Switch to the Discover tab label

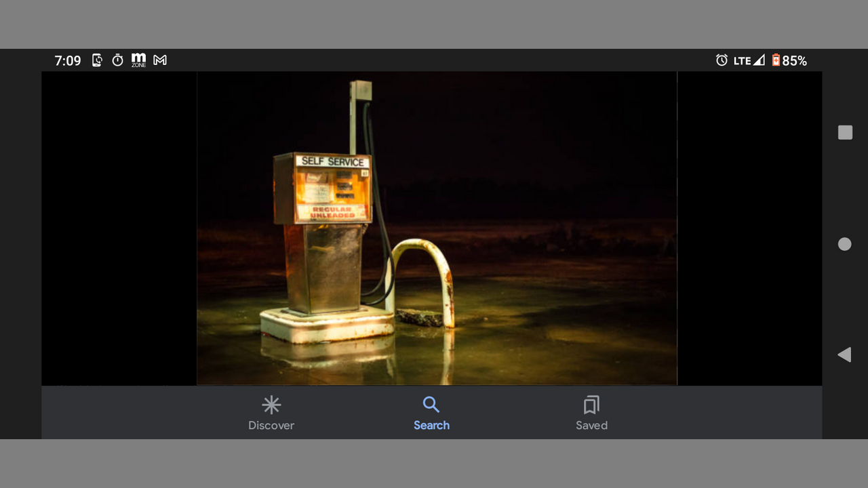[x=271, y=426]
